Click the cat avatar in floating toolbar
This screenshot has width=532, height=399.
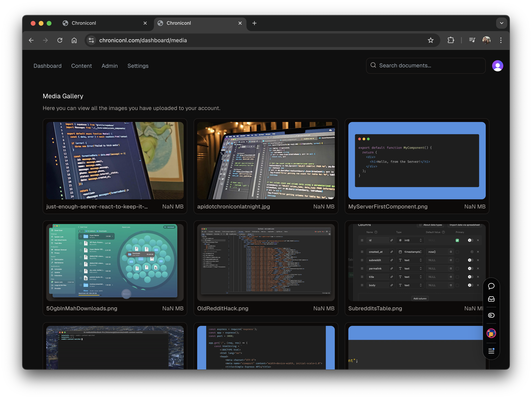(491, 333)
